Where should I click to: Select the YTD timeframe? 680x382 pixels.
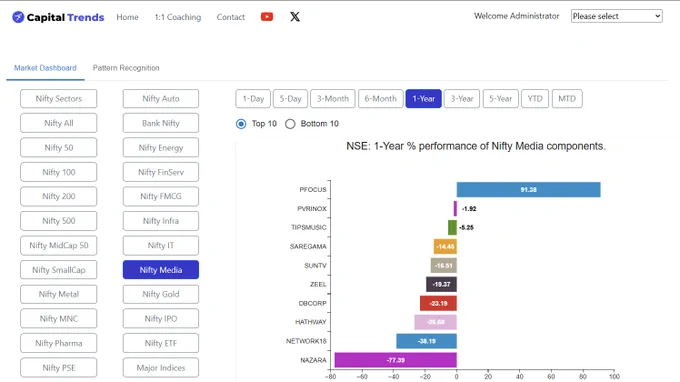click(x=535, y=99)
